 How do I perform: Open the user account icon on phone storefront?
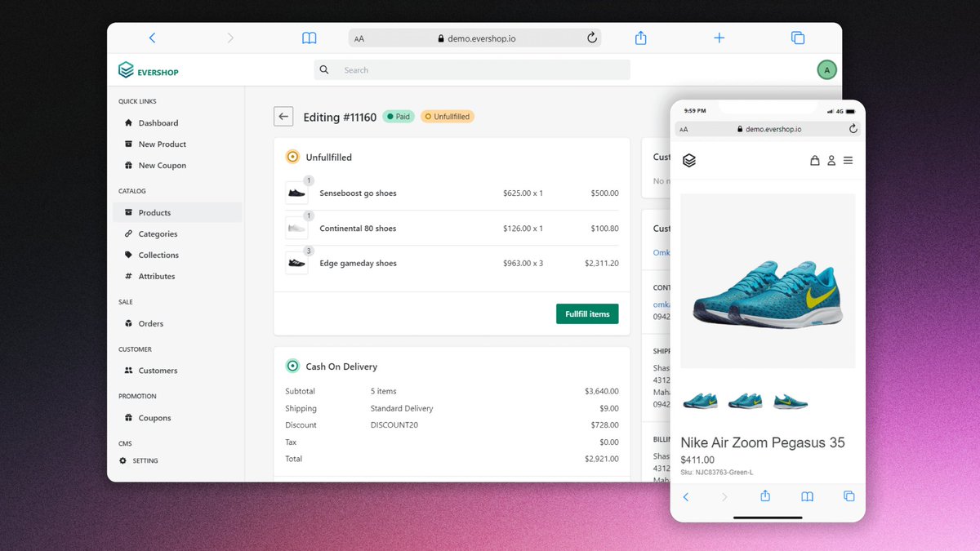[831, 161]
